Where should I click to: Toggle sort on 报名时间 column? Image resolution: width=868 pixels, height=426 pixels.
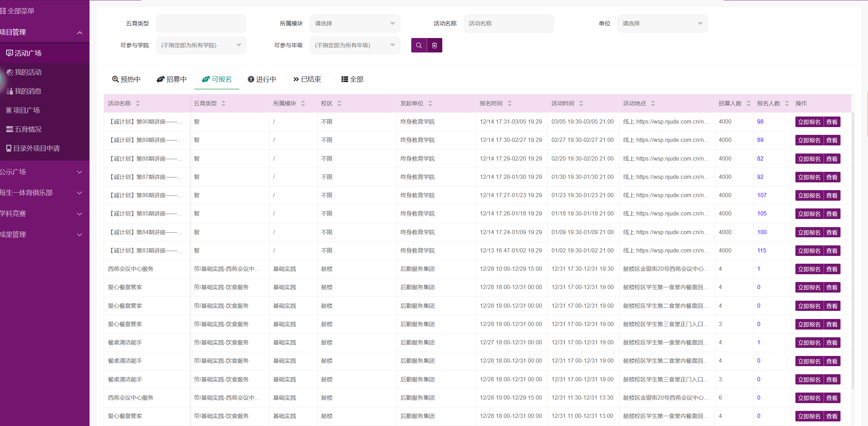(x=510, y=104)
